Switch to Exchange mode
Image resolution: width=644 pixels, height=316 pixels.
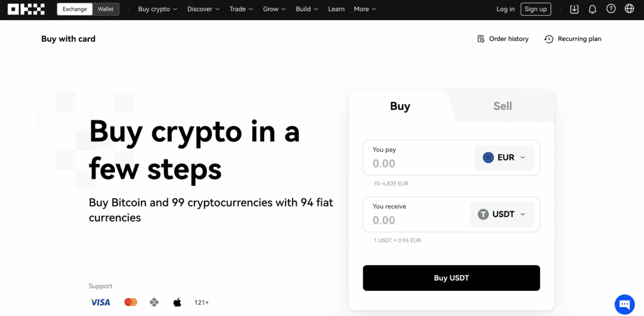coord(75,9)
